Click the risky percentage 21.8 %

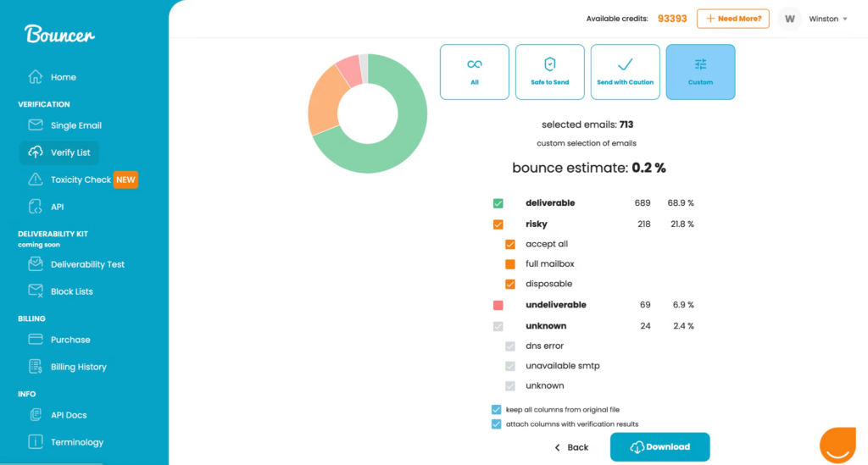click(682, 224)
